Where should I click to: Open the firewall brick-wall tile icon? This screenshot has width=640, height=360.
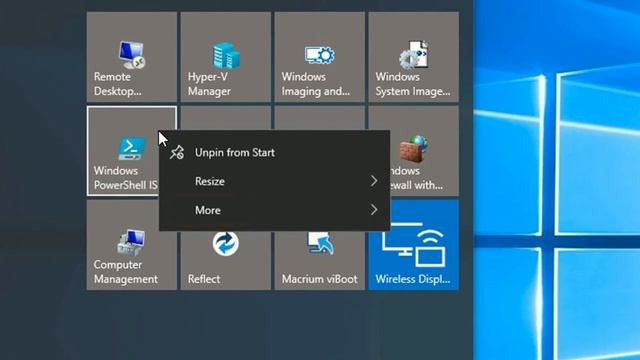413,149
